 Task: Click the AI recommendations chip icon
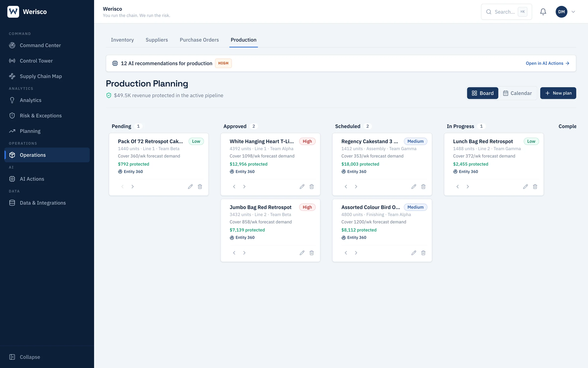[x=115, y=63]
